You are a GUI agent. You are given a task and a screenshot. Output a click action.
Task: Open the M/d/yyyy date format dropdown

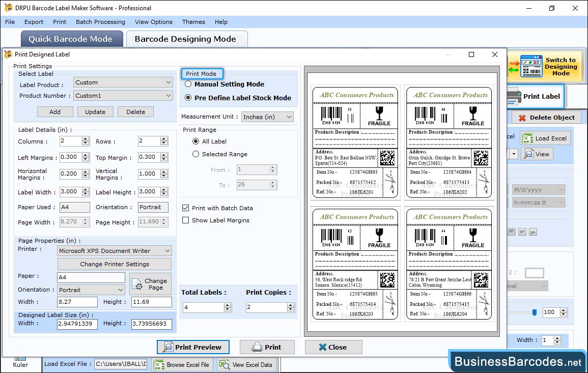539,190
